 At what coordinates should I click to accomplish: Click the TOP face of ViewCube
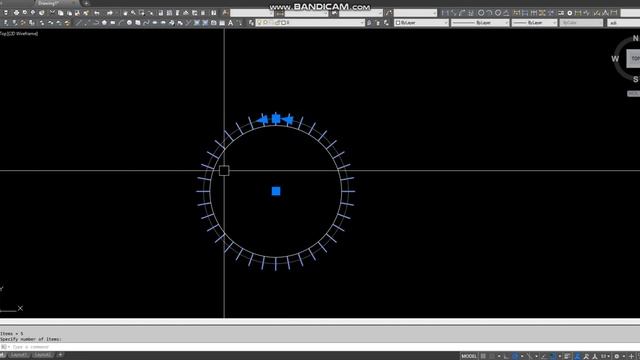633,59
